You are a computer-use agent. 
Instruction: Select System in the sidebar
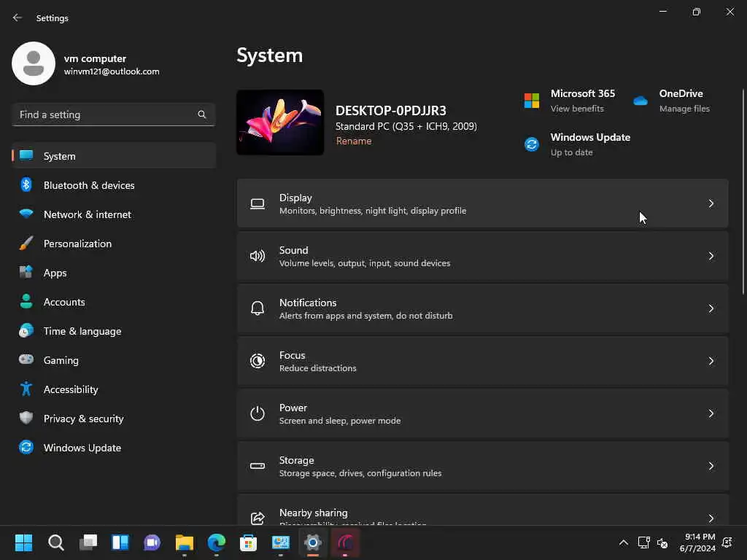click(x=114, y=156)
